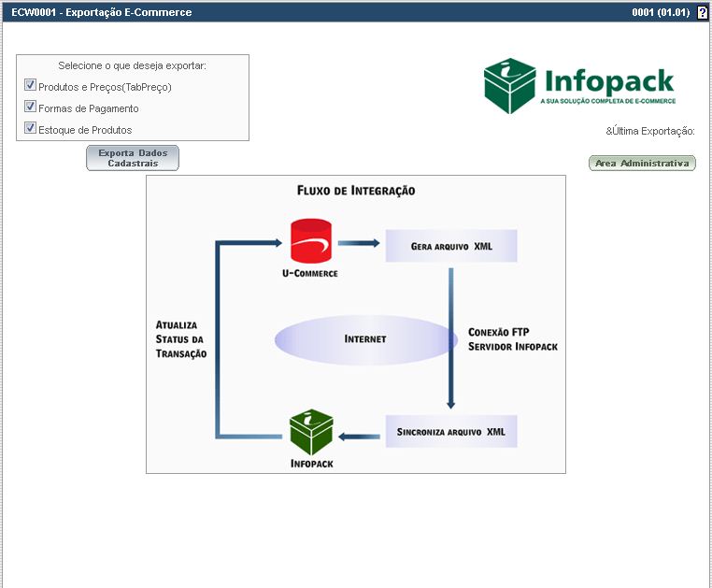
Task: Click the Fluxo de Integração heading
Action: point(356,191)
